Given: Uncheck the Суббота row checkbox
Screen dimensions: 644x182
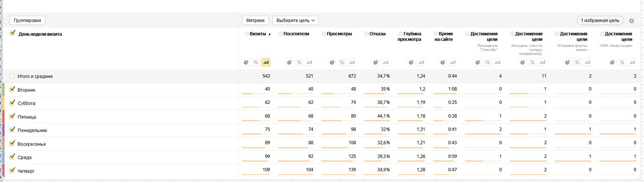Looking at the screenshot, I should pos(12,103).
